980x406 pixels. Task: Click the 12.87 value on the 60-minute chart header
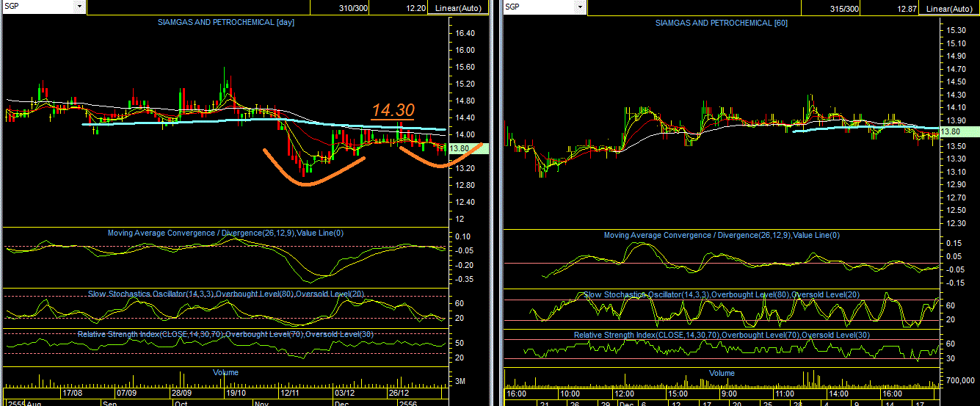(907, 8)
